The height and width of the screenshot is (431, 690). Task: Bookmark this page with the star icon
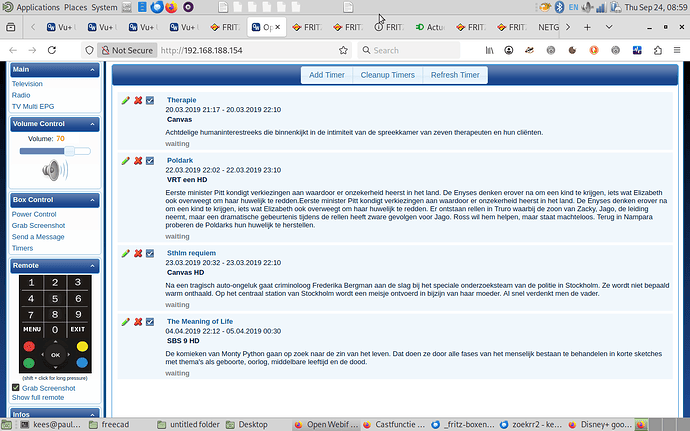(343, 50)
